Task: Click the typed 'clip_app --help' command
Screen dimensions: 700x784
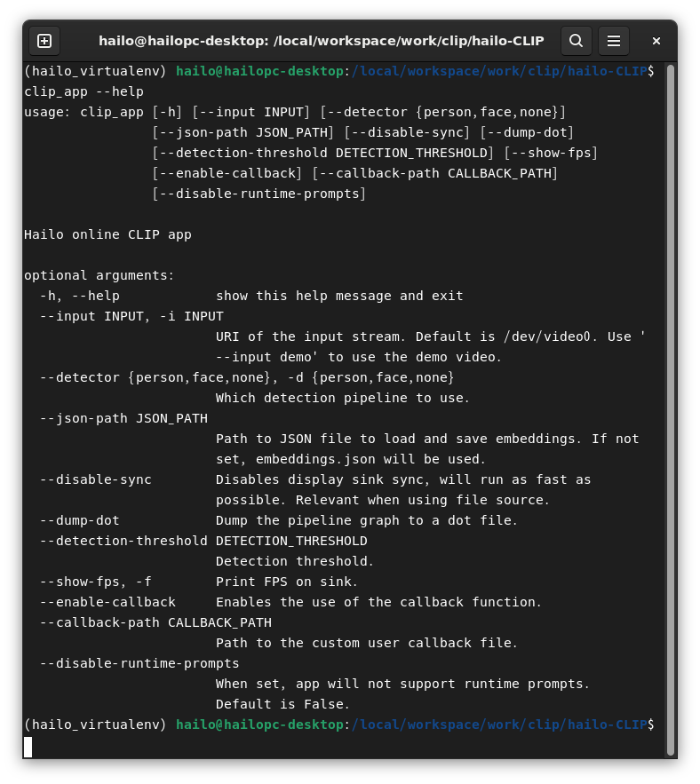Action: tap(84, 91)
